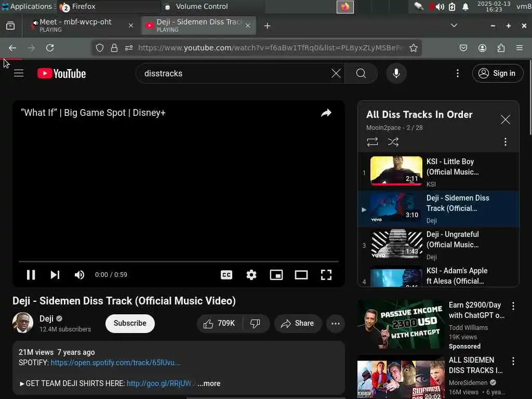The width and height of the screenshot is (532, 399).
Task: Like the video with 709K thumbs up
Action: pos(220,323)
